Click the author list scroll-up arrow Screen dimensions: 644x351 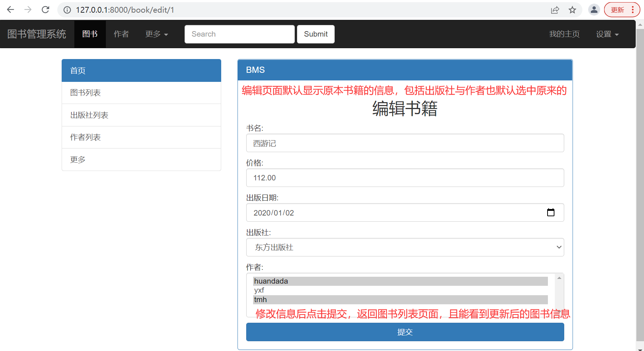[559, 278]
